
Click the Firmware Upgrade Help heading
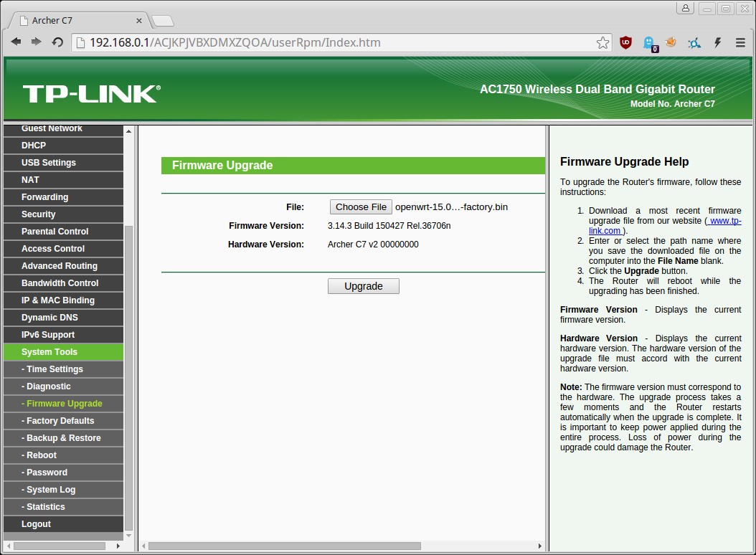click(624, 161)
